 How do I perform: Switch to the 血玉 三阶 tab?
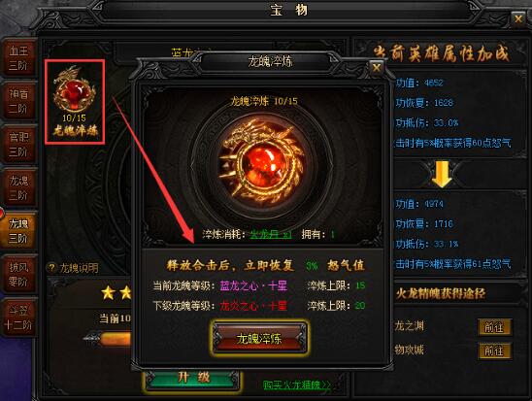(18, 57)
